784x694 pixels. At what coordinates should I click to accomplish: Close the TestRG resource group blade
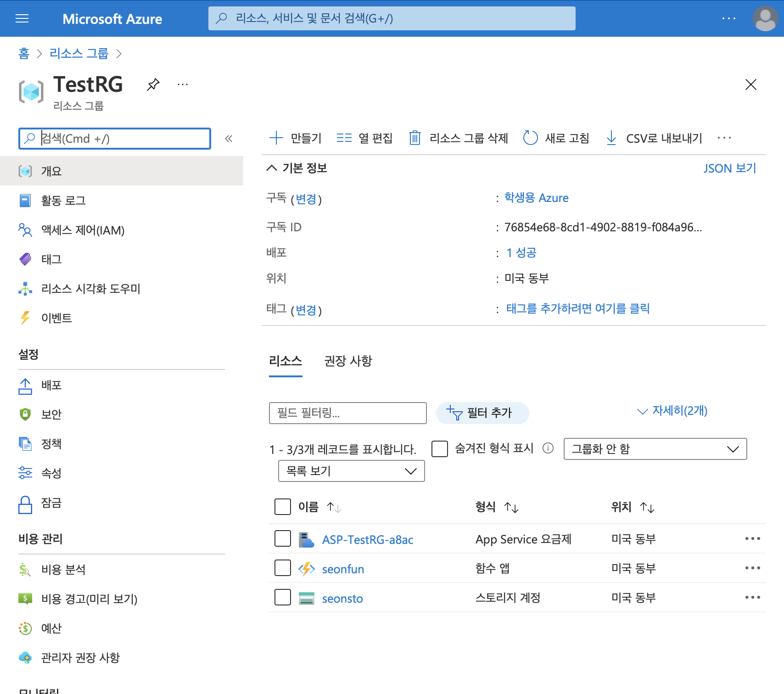(751, 84)
